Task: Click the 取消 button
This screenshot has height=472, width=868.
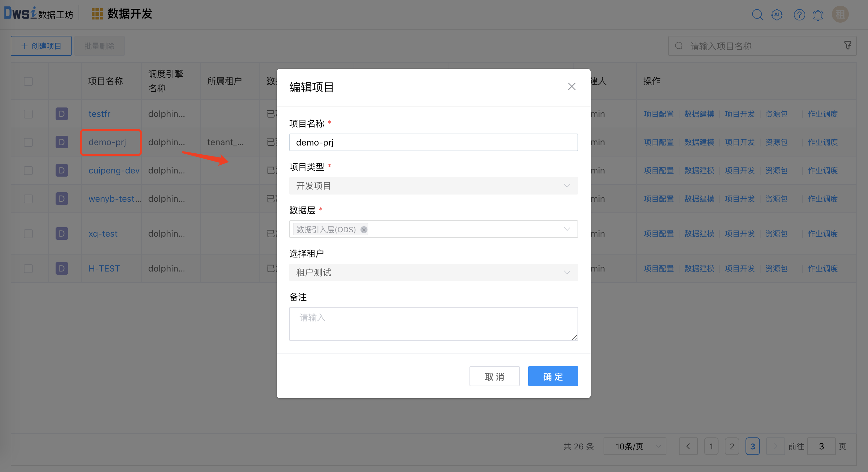Action: [494, 376]
